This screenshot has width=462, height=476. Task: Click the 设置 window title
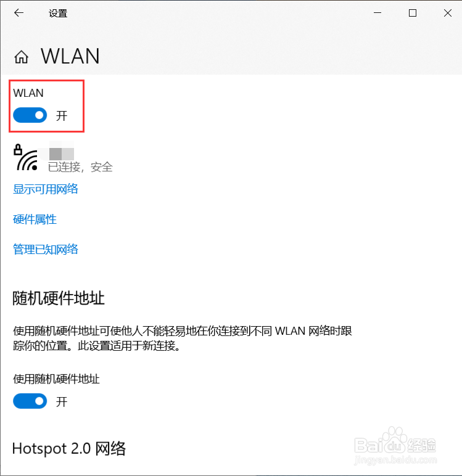point(58,14)
